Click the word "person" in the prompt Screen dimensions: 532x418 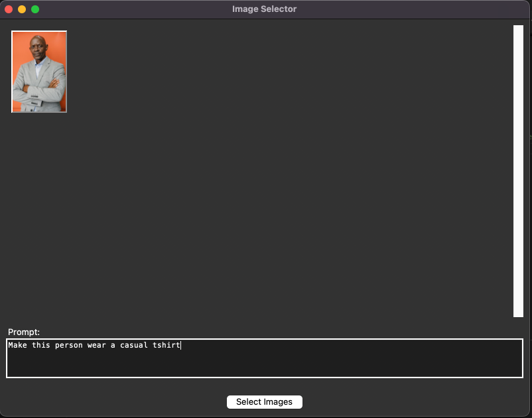pyautogui.click(x=68, y=346)
